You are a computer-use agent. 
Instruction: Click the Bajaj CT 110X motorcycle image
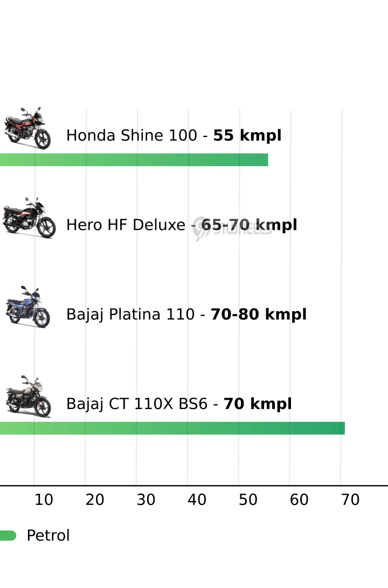[28, 397]
